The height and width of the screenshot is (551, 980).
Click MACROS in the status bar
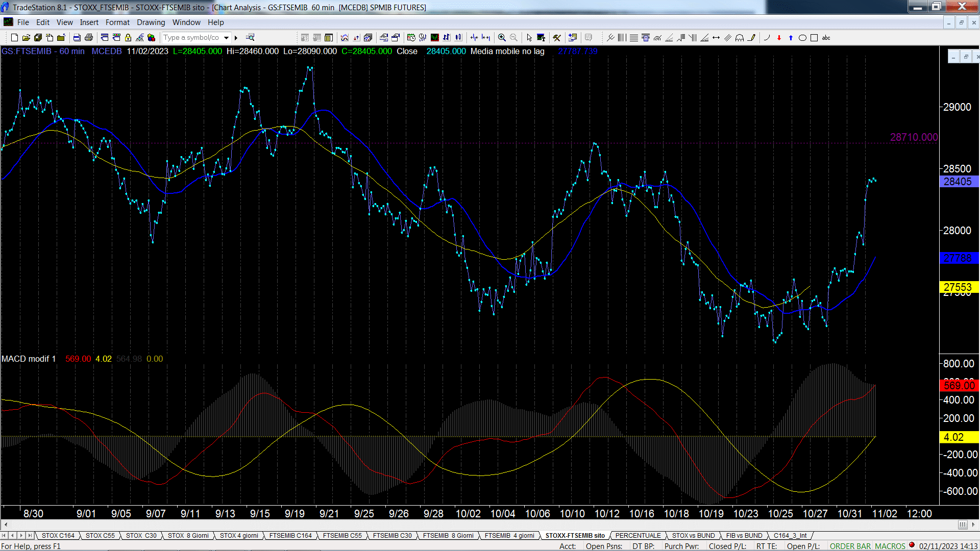point(890,546)
